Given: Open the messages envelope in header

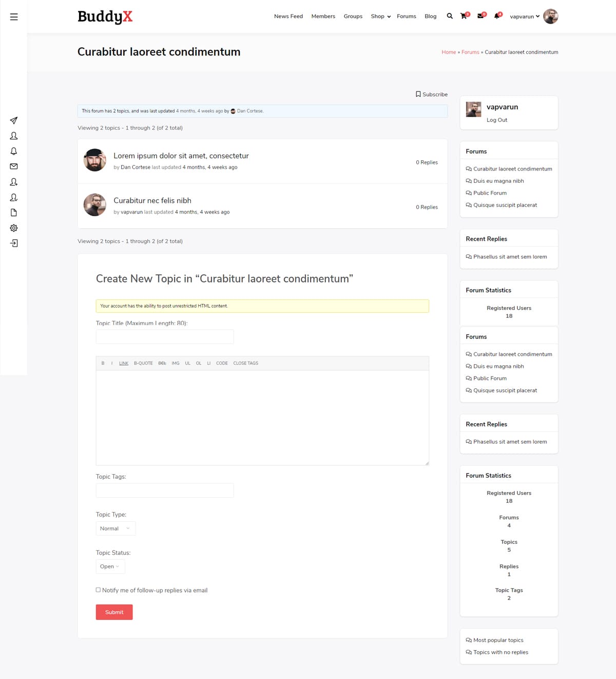Looking at the screenshot, I should 480,16.
